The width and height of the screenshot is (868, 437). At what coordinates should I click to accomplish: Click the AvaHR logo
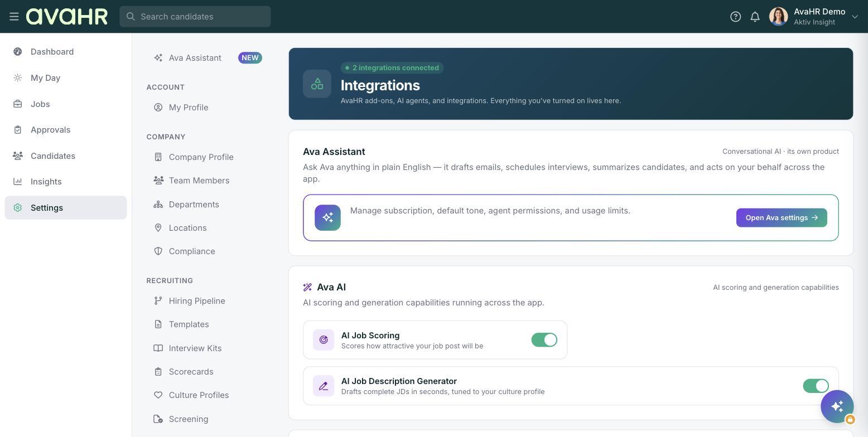click(67, 16)
